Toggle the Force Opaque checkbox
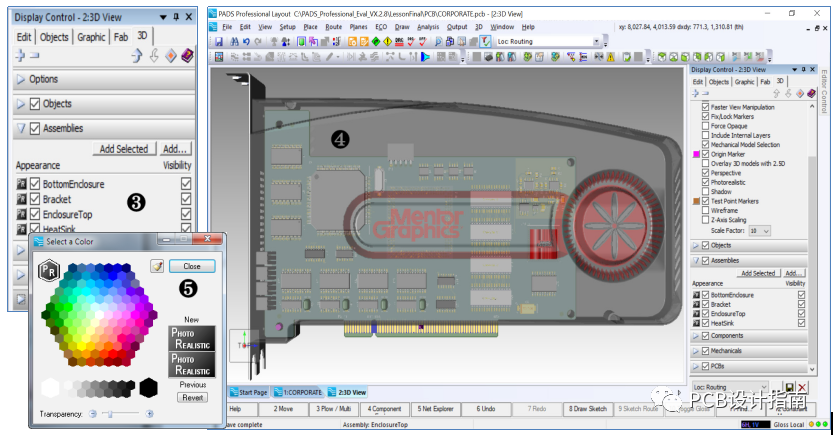The width and height of the screenshot is (834, 436). 705,126
